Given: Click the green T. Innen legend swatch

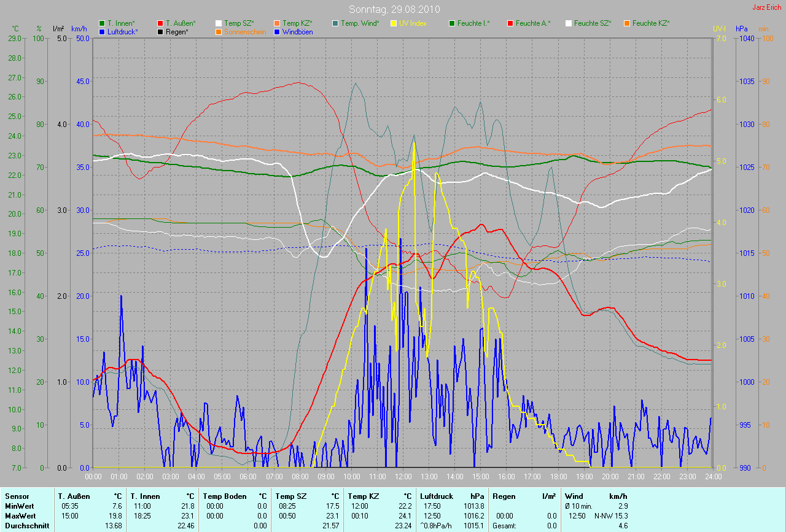Looking at the screenshot, I should click(102, 23).
